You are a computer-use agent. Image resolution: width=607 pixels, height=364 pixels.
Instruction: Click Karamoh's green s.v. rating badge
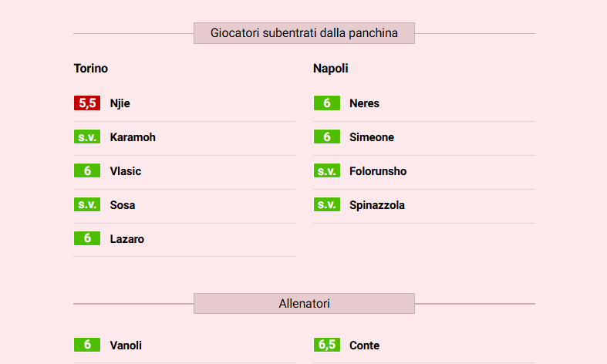coord(87,137)
